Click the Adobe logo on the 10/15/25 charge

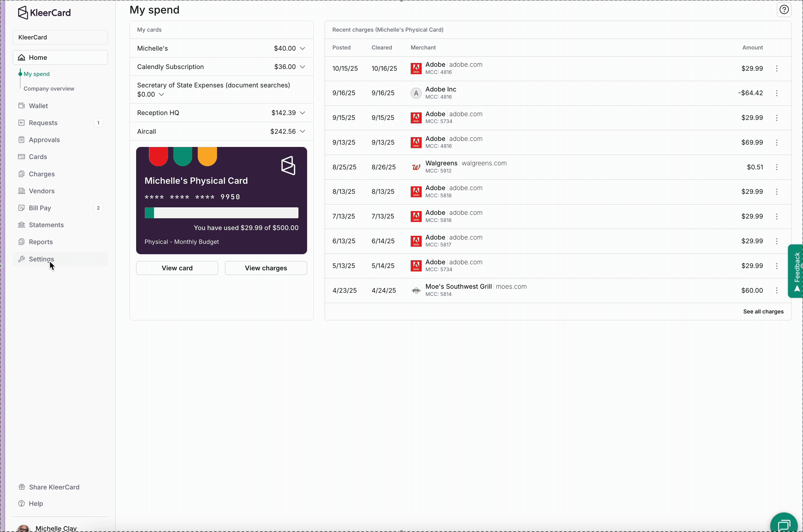pyautogui.click(x=416, y=68)
